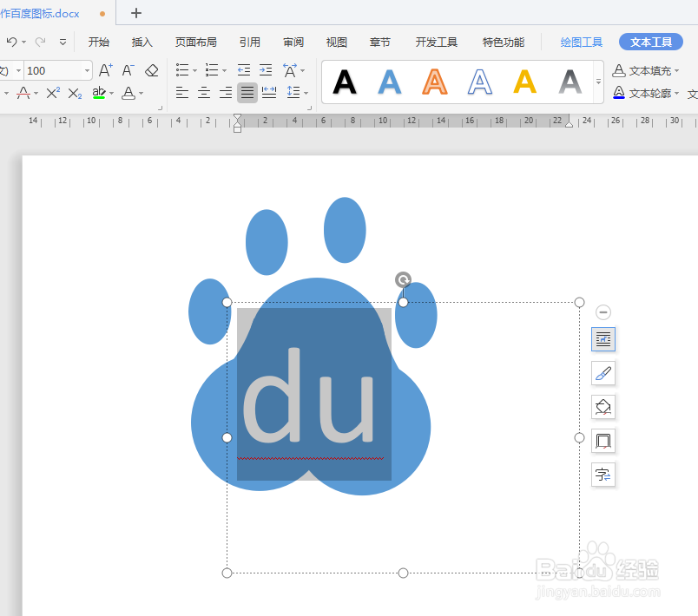Align text left
Screen dimensions: 698x616
(x=182, y=93)
